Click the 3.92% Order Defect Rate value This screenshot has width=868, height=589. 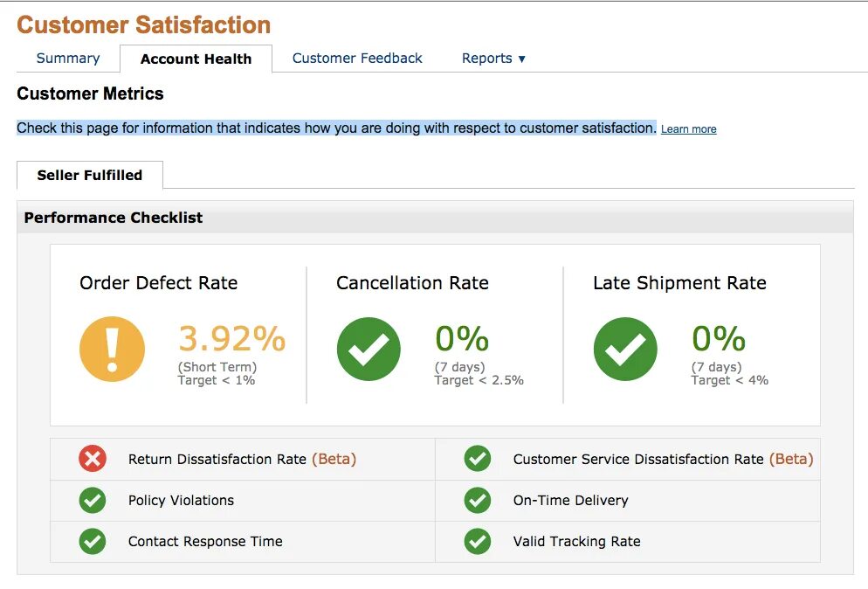[231, 339]
